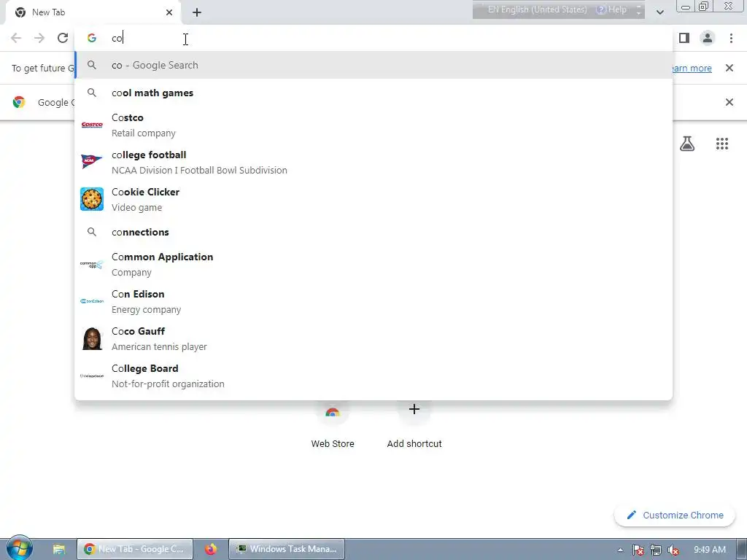Open the profile avatar menu
The height and width of the screenshot is (560, 747).
[x=708, y=38]
